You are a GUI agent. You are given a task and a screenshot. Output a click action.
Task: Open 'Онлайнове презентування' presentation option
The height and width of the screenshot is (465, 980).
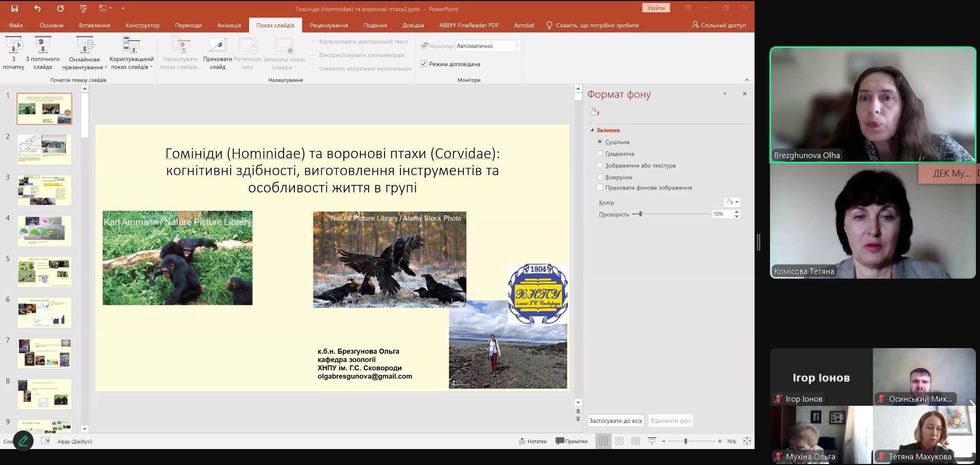(84, 53)
